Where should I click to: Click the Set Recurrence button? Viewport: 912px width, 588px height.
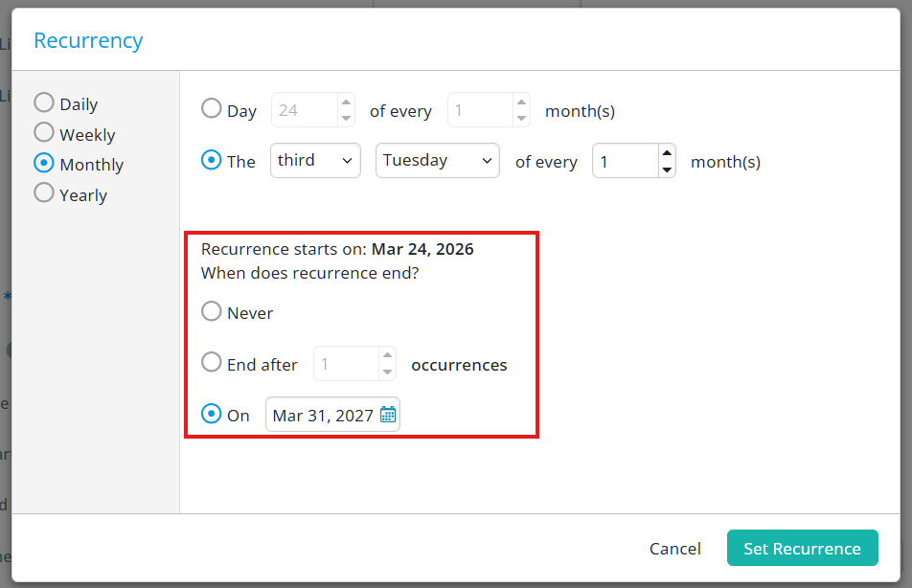(x=802, y=549)
